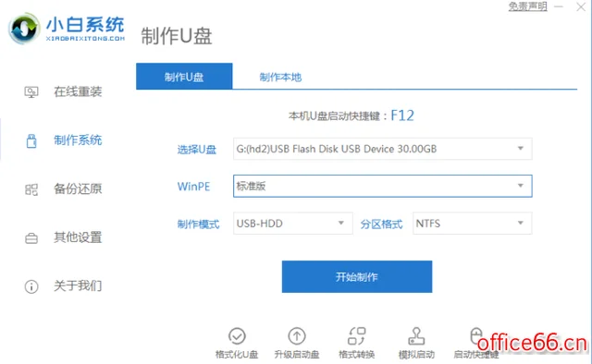Image resolution: width=592 pixels, height=364 pixels.
Task: Click the 制作系统 USB drive icon
Action: pos(31,140)
